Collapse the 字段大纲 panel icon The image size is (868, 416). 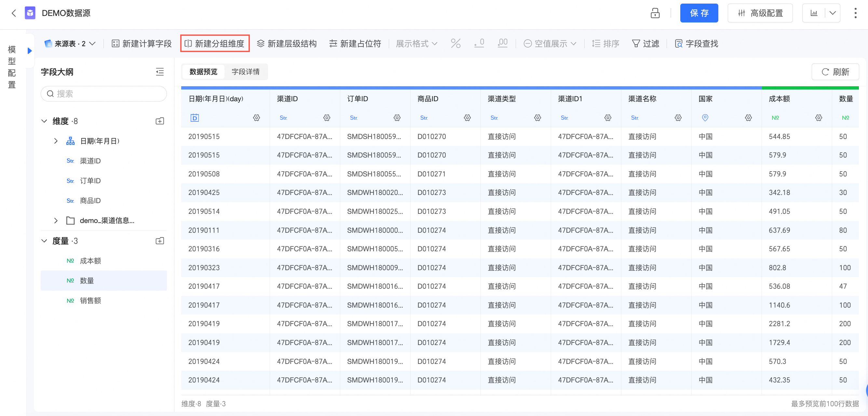coord(160,72)
